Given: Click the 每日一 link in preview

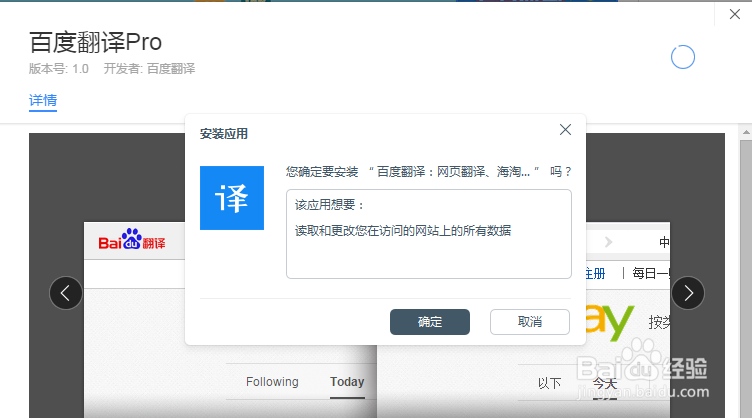Looking at the screenshot, I should 651,273.
